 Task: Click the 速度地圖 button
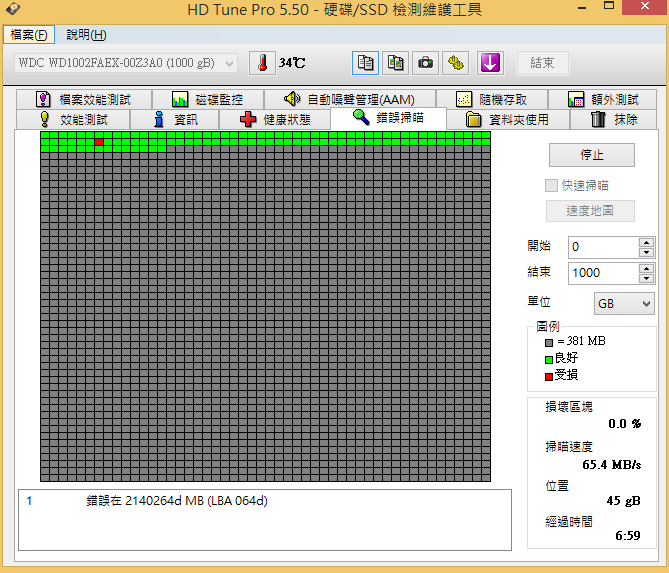590,211
